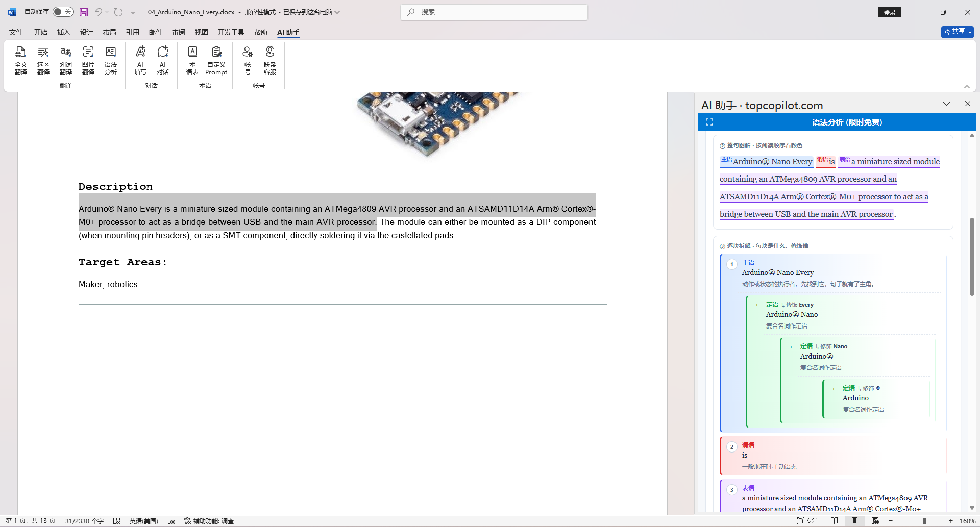This screenshot has height=527, width=980.
Task: Launch the AI 填写 fill-in tool
Action: 140,61
